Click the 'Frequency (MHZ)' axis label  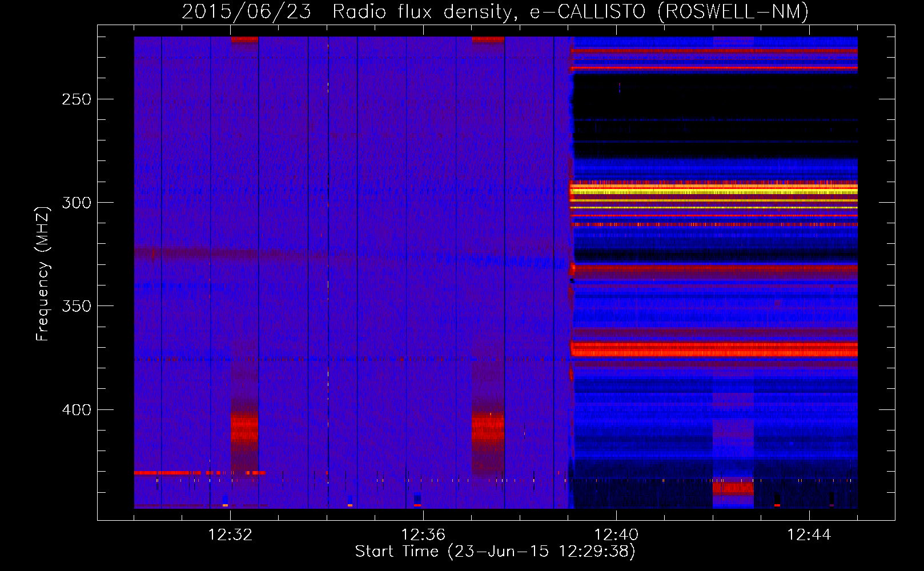(x=43, y=274)
